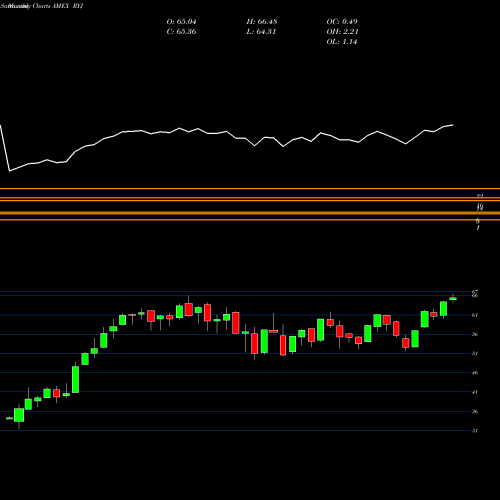Click the chart title text "Charts AMEX"

coord(50,6)
